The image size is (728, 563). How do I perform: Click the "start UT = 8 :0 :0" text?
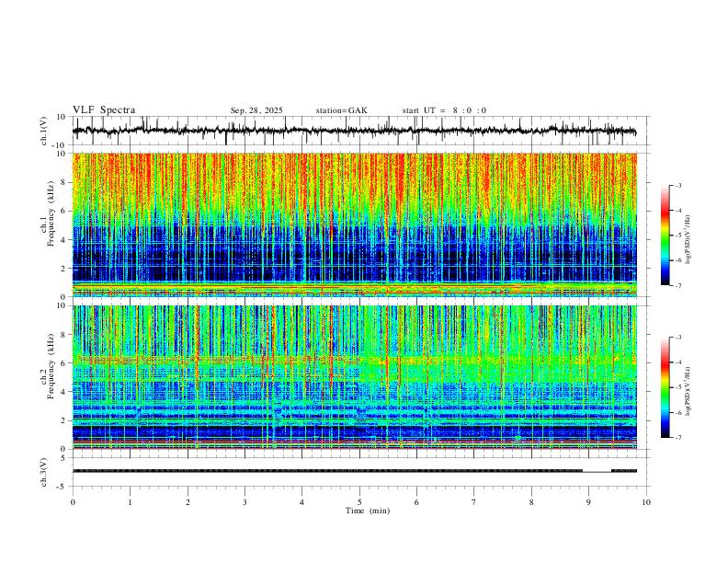tap(444, 110)
